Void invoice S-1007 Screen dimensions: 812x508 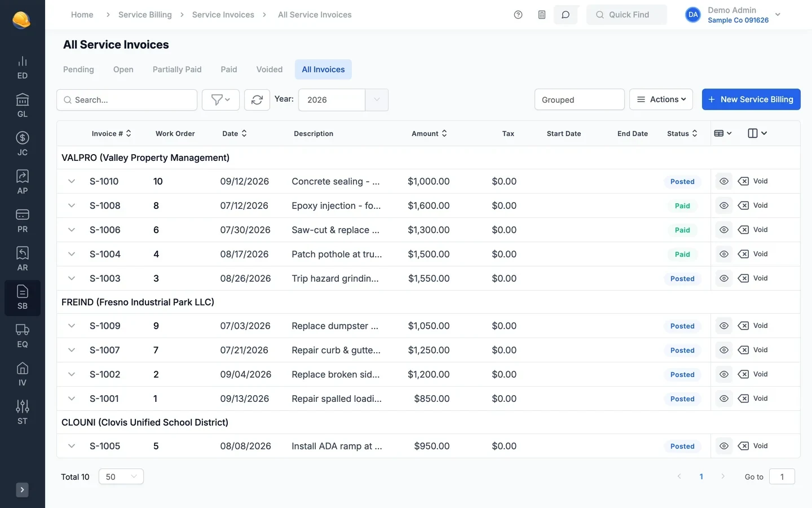pos(753,350)
